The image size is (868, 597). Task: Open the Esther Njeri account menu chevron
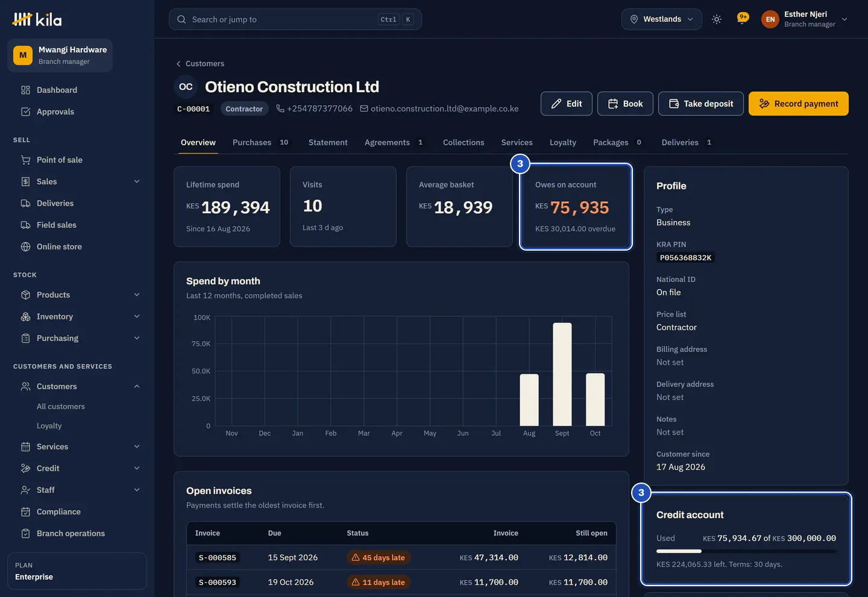844,19
